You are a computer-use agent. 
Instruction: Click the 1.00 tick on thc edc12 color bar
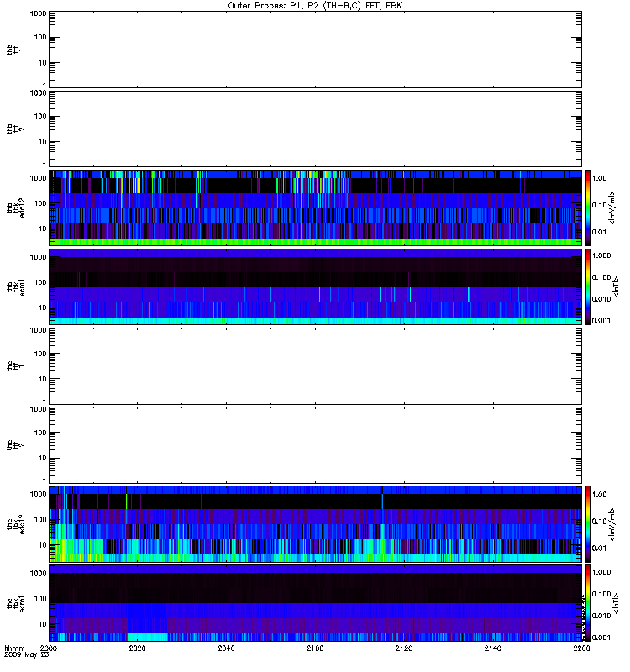(x=599, y=495)
